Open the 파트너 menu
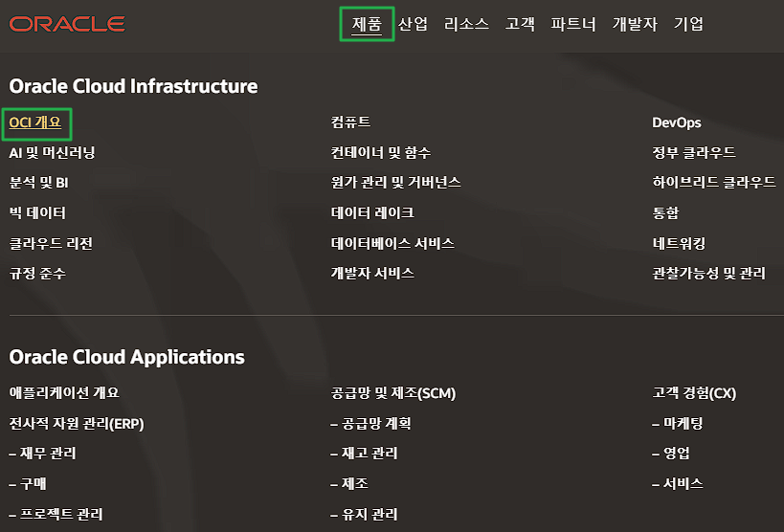784x532 pixels. (x=573, y=24)
